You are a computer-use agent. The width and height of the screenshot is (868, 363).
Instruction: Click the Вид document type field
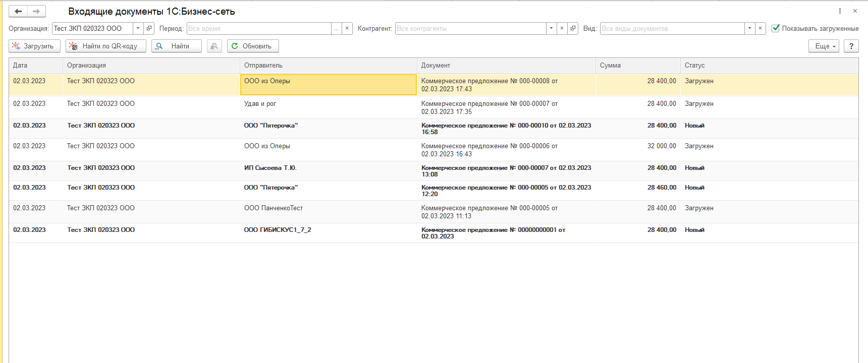click(x=672, y=28)
